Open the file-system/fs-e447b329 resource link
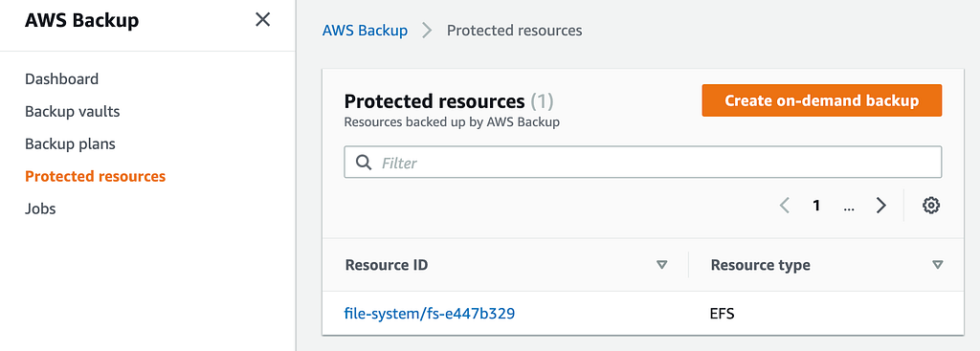This screenshot has height=351, width=980. [430, 314]
